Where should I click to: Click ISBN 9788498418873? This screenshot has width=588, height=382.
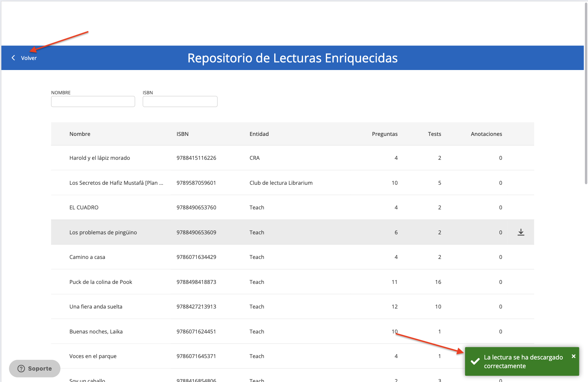pyautogui.click(x=196, y=282)
